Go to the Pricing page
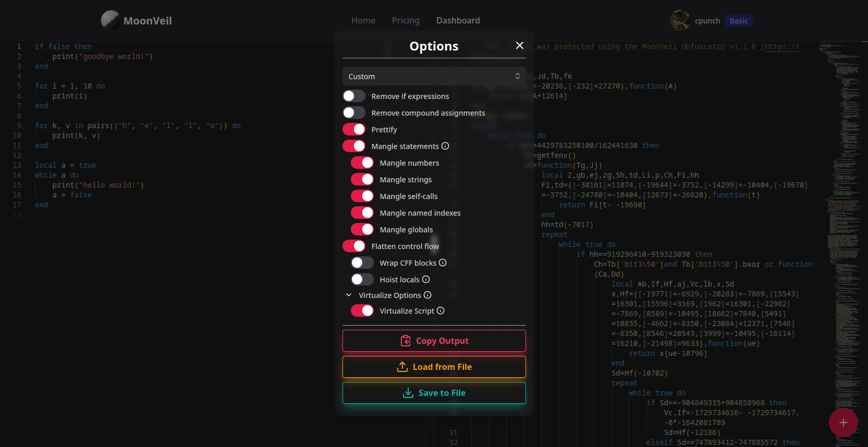The height and width of the screenshot is (447, 868). pyautogui.click(x=406, y=20)
